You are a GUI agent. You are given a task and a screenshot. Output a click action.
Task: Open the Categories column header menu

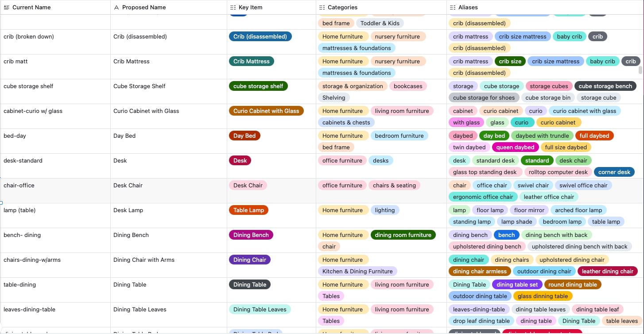341,7
